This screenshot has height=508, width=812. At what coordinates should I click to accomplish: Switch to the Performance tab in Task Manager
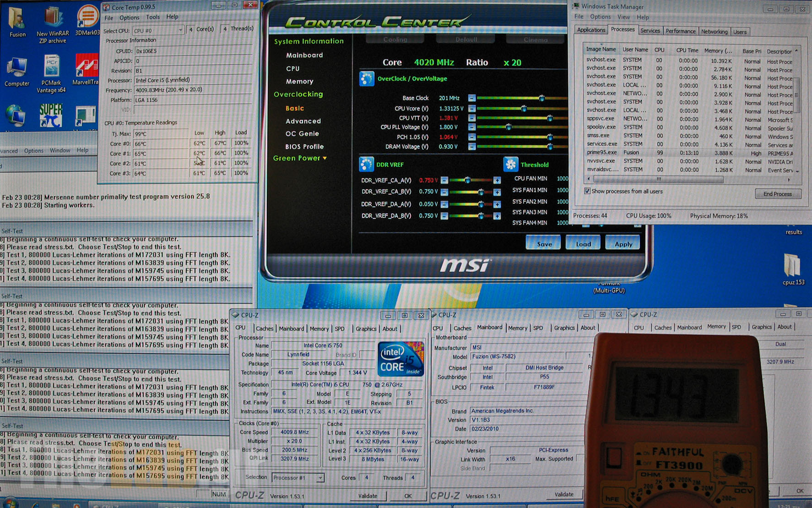[680, 31]
